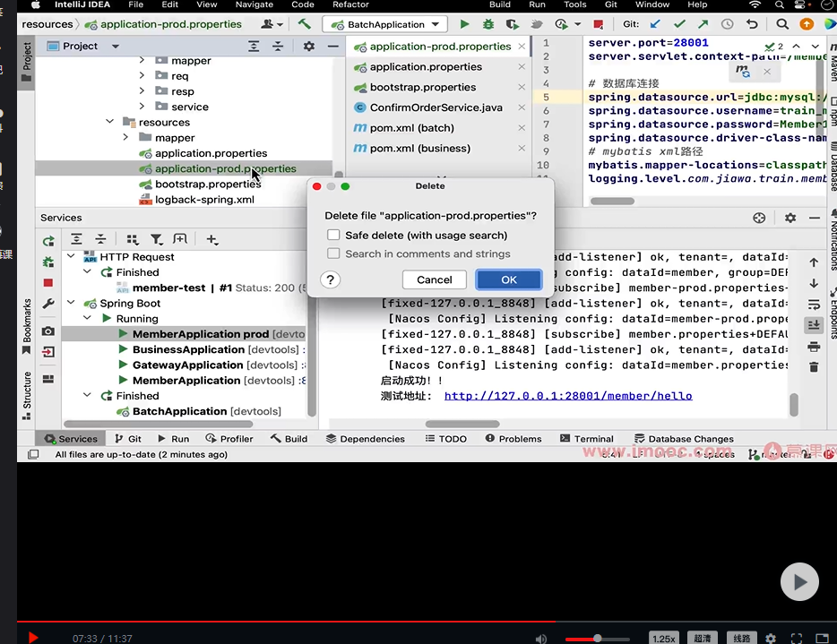Confirm deletion with OK button
Screen dimensions: 837x644
pos(509,279)
